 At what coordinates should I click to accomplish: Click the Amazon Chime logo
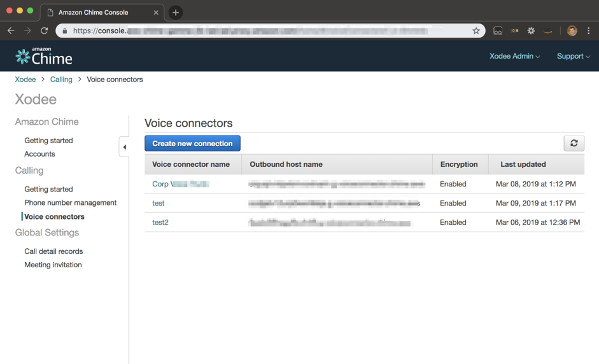pos(43,56)
